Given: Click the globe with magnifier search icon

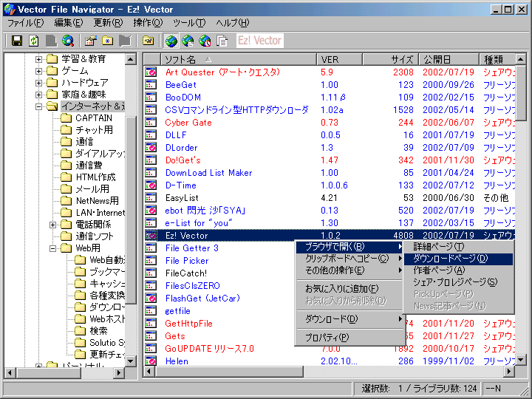Looking at the screenshot, I should coord(68,41).
